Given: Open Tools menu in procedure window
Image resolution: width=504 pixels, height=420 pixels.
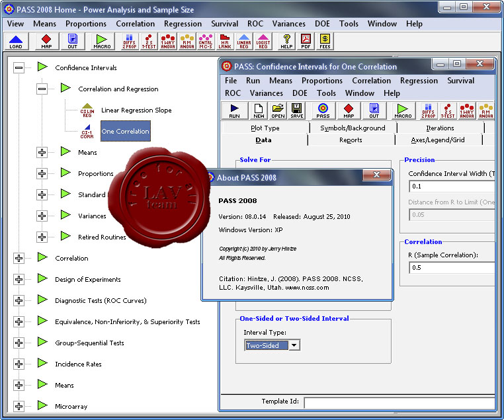Looking at the screenshot, I should click(326, 93).
